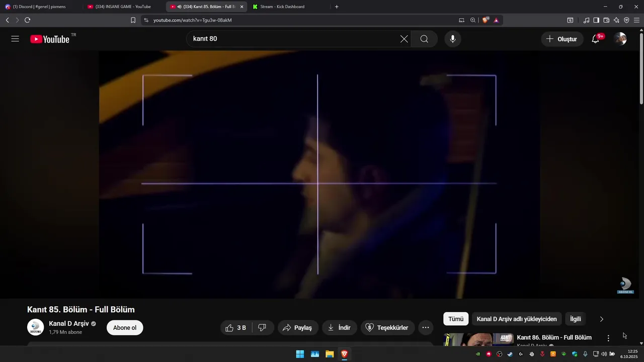Screen dimensions: 644x362
Task: Switch to Discord #genel tab
Action: [x=40, y=7]
